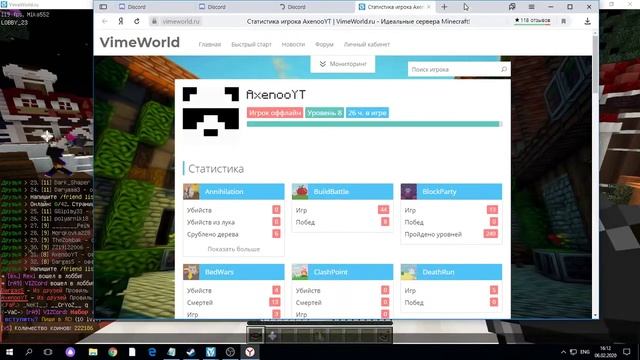640x360 pixels.
Task: Open a new browser tab
Action: point(444,7)
